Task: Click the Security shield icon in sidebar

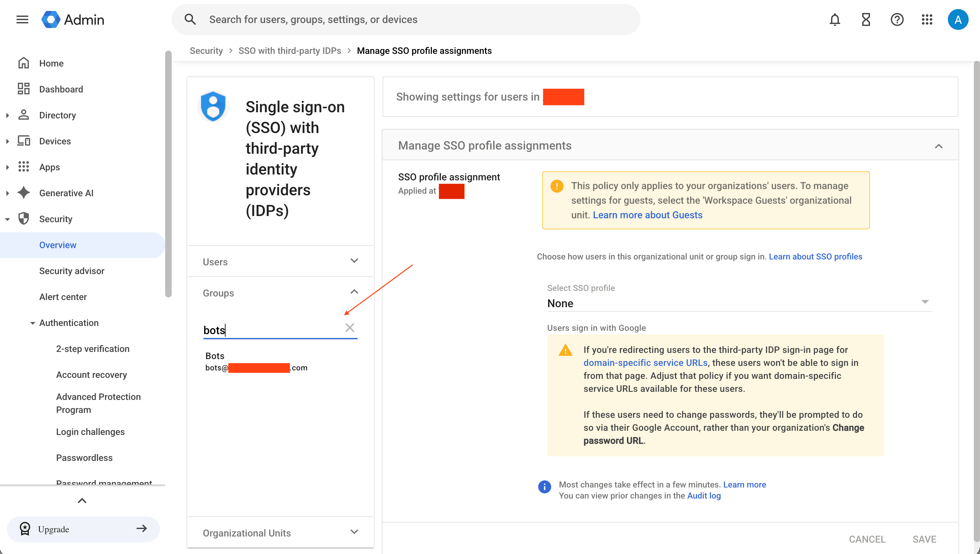Action: 24,218
